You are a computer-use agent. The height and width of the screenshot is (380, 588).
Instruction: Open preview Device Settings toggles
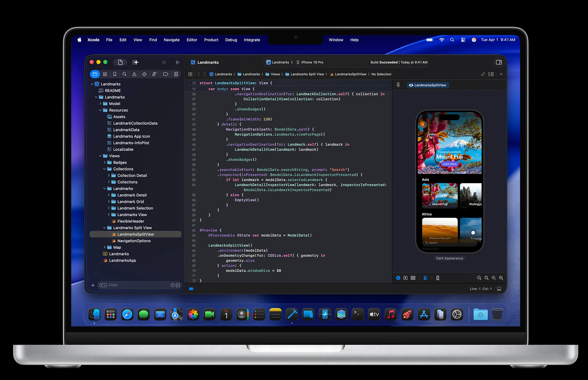pyautogui.click(x=426, y=278)
